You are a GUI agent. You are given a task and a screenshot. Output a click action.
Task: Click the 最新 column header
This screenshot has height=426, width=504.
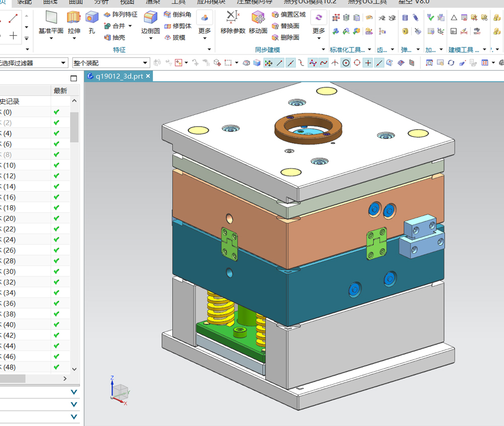[60, 91]
